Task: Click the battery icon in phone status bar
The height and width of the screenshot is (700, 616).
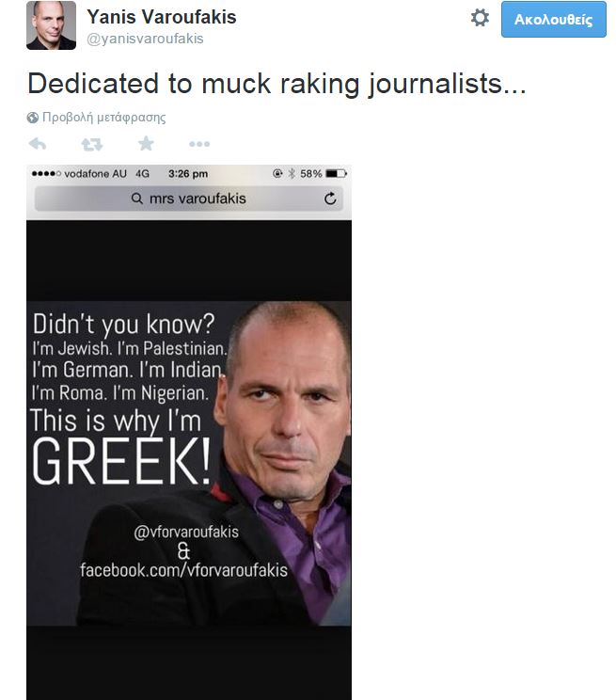Action: (337, 174)
